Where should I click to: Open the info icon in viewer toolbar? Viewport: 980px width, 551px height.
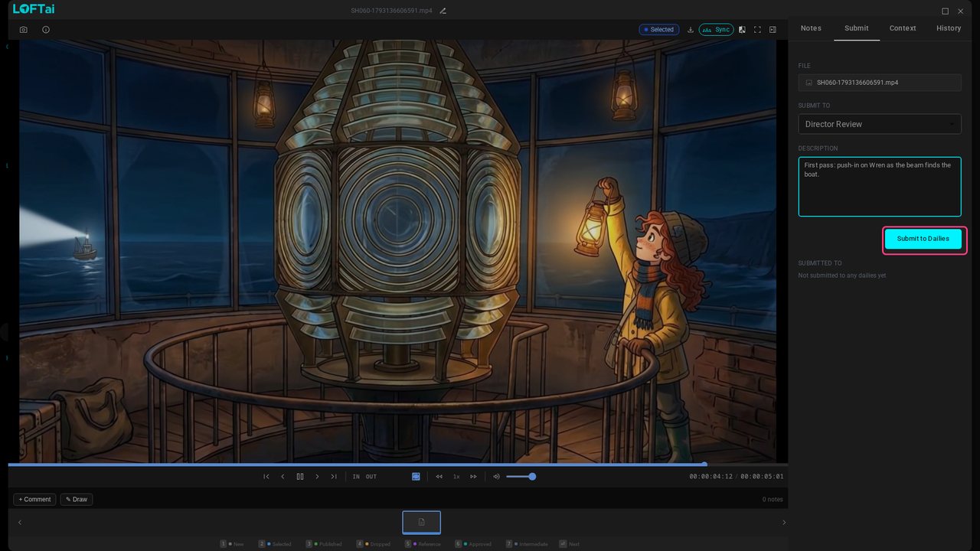pyautogui.click(x=46, y=30)
